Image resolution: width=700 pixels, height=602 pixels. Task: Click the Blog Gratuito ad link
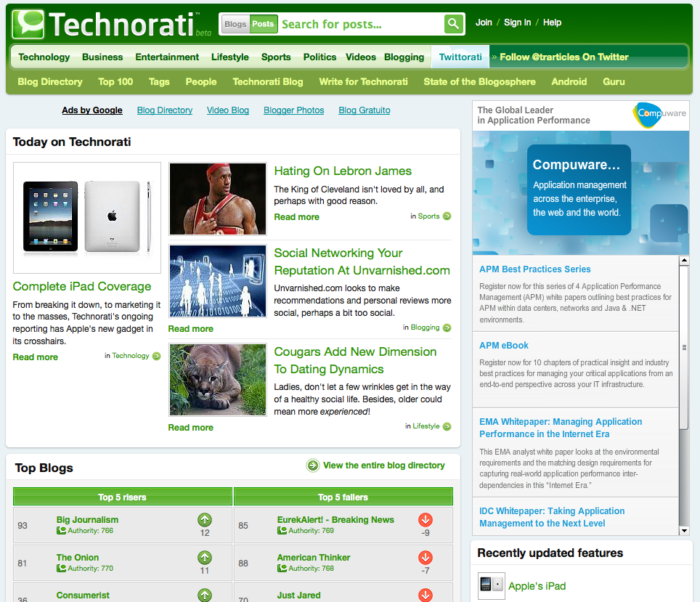pyautogui.click(x=365, y=110)
